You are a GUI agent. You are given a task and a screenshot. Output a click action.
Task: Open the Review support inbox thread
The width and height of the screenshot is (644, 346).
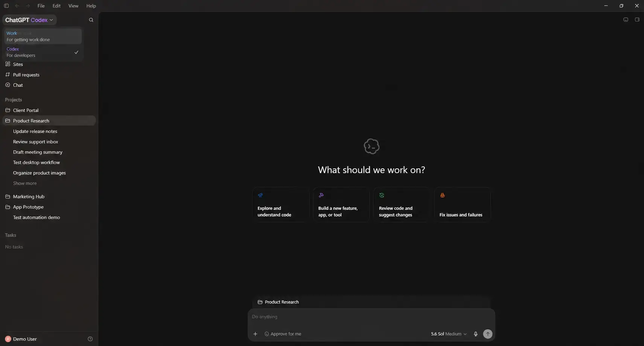click(49, 142)
